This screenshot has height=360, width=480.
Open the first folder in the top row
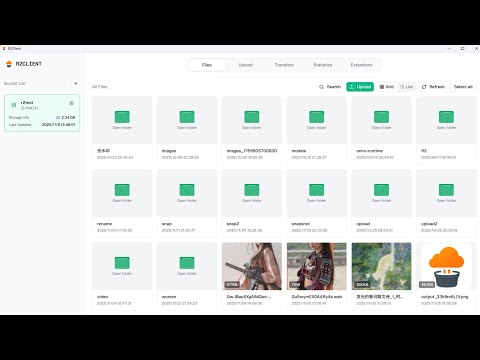tap(122, 117)
